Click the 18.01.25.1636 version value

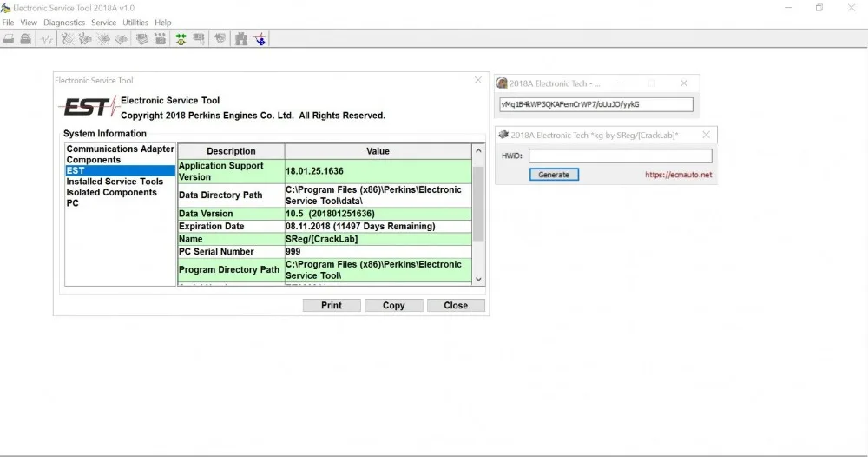pos(314,171)
